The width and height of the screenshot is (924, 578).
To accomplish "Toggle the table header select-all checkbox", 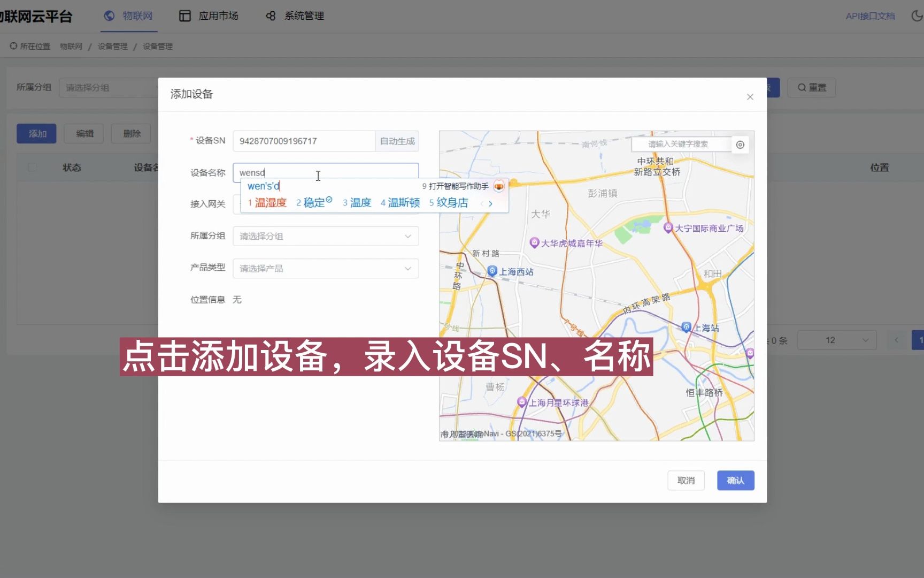I will tap(32, 168).
